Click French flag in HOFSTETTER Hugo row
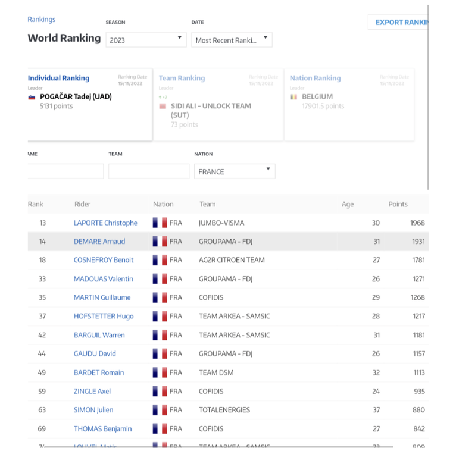This screenshot has height=476, width=456. click(160, 317)
